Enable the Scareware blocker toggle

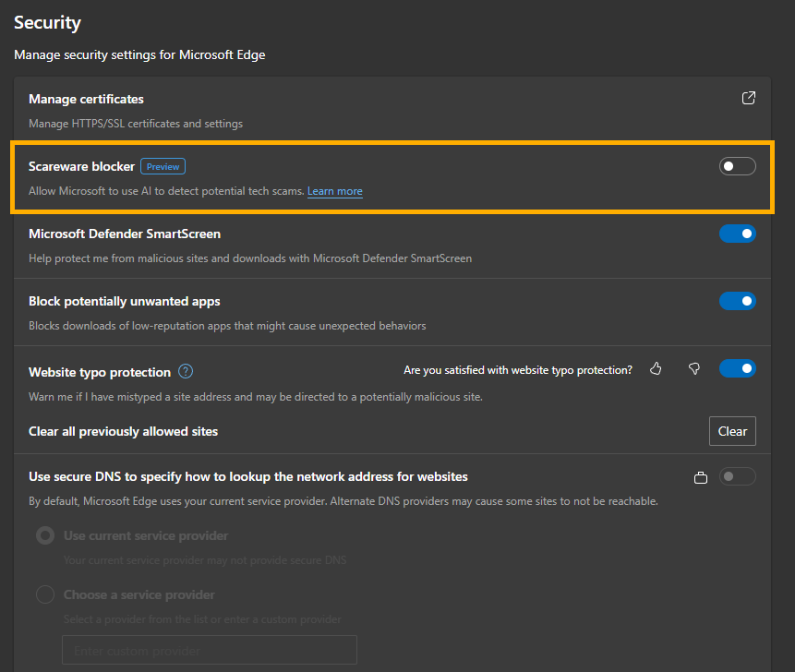click(x=737, y=166)
